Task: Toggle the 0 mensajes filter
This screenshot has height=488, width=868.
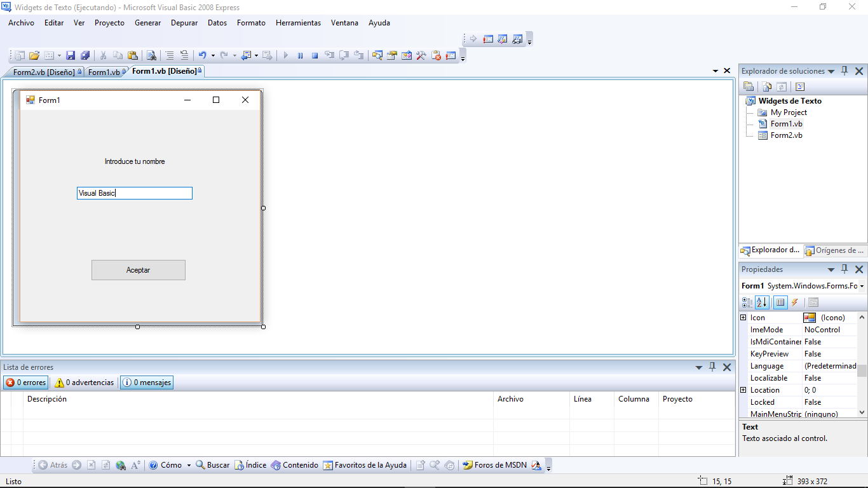Action: tap(147, 383)
